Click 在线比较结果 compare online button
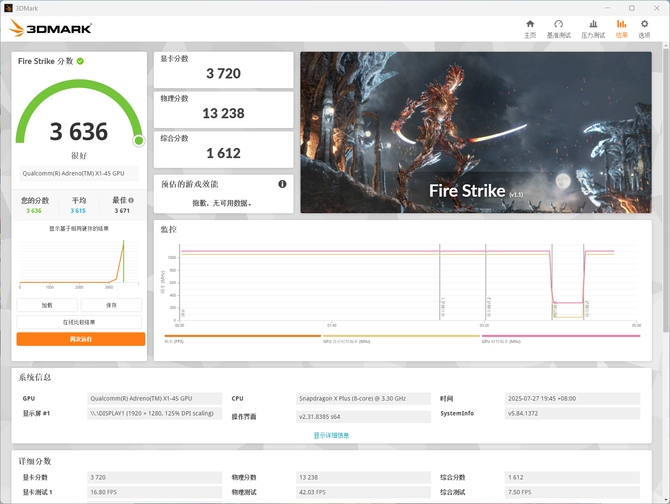 80,322
